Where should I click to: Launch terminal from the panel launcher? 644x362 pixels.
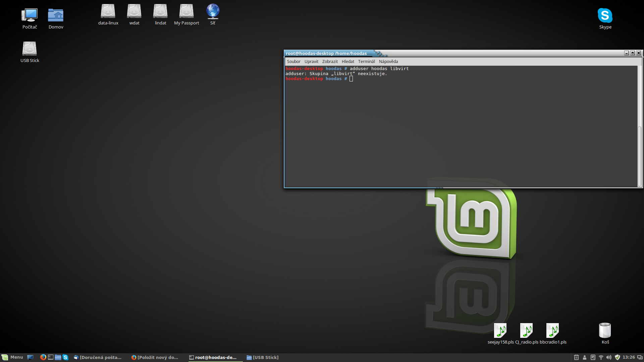51,357
